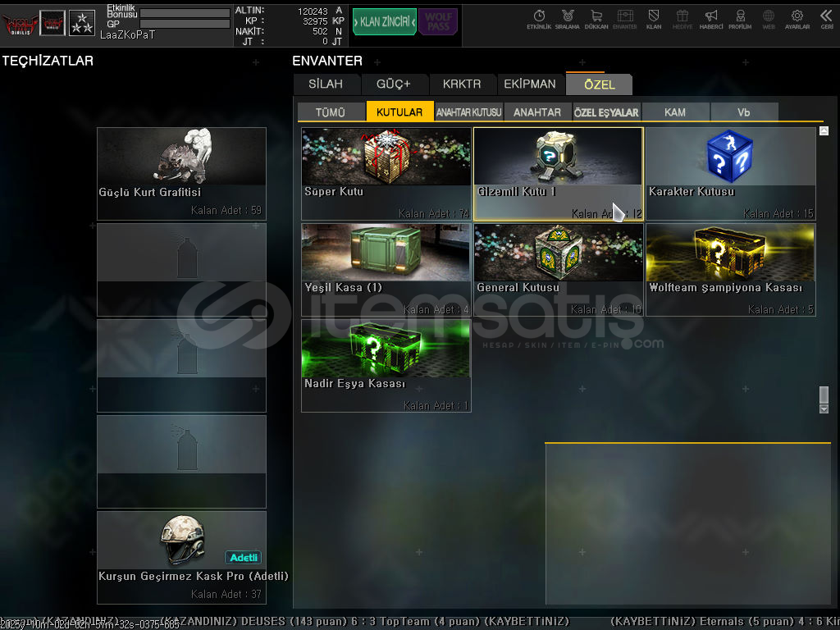The height and width of the screenshot is (630, 840).
Task: Select the Gizemli Kutu 1 item
Action: (x=558, y=174)
